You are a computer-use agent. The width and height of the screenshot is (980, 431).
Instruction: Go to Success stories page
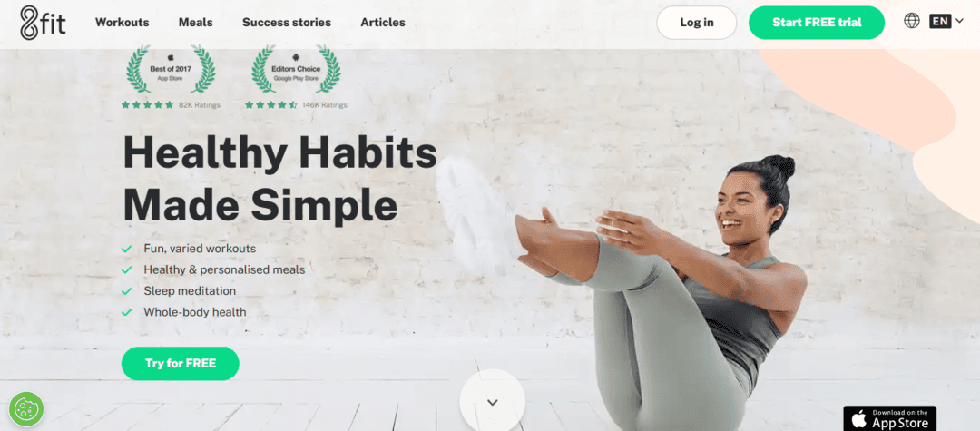[x=287, y=23]
